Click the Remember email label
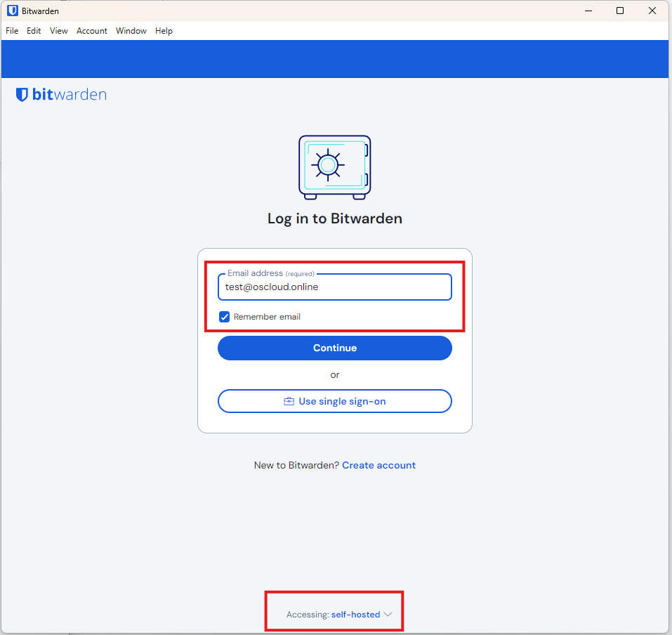The image size is (672, 635). tap(267, 317)
